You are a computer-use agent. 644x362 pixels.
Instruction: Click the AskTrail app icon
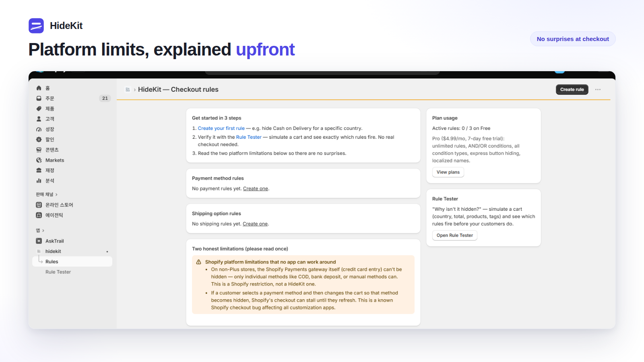click(39, 241)
